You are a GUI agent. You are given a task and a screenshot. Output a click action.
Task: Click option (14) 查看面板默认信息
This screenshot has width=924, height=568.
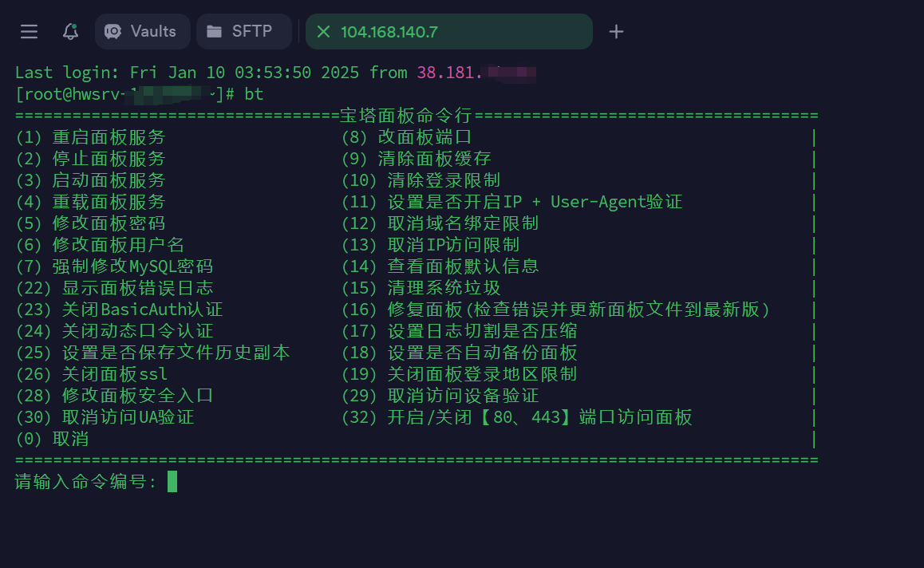point(440,266)
